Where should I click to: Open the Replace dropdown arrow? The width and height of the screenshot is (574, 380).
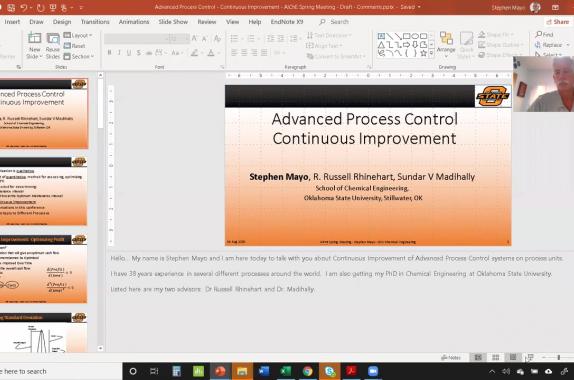(568, 45)
